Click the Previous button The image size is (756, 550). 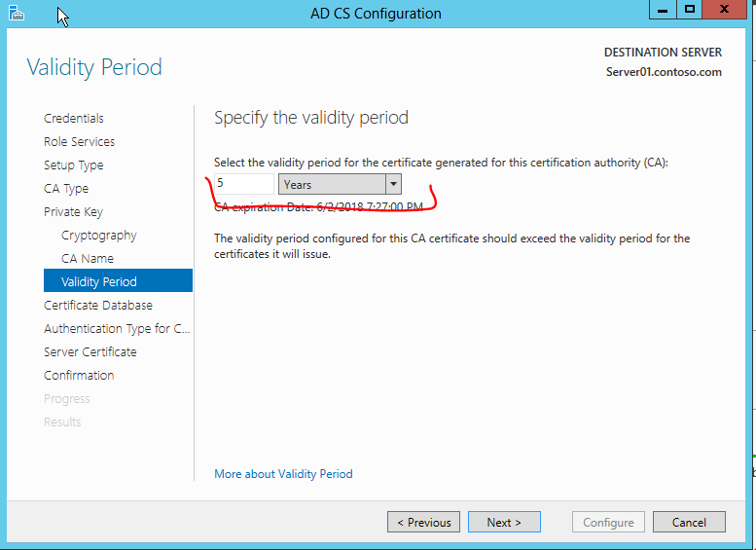tap(424, 523)
